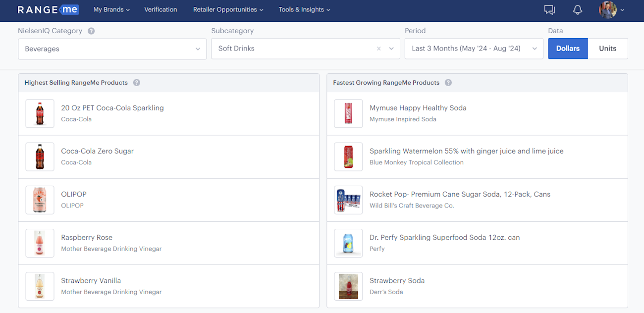Click the RangeMe logo

(48, 10)
